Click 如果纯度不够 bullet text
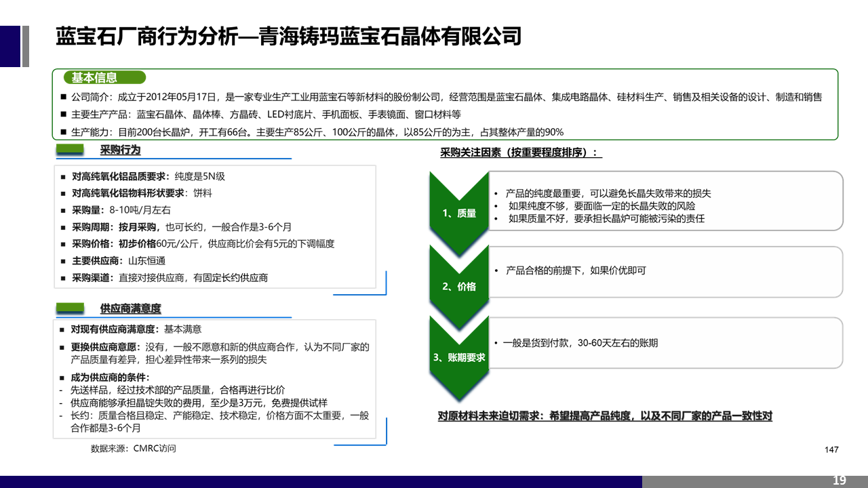This screenshot has height=488, width=868. click(x=603, y=206)
